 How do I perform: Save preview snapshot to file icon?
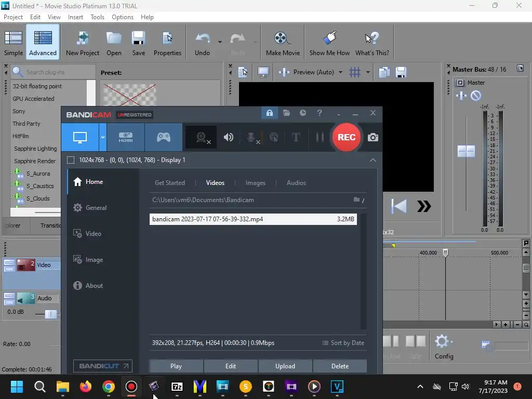(401, 72)
